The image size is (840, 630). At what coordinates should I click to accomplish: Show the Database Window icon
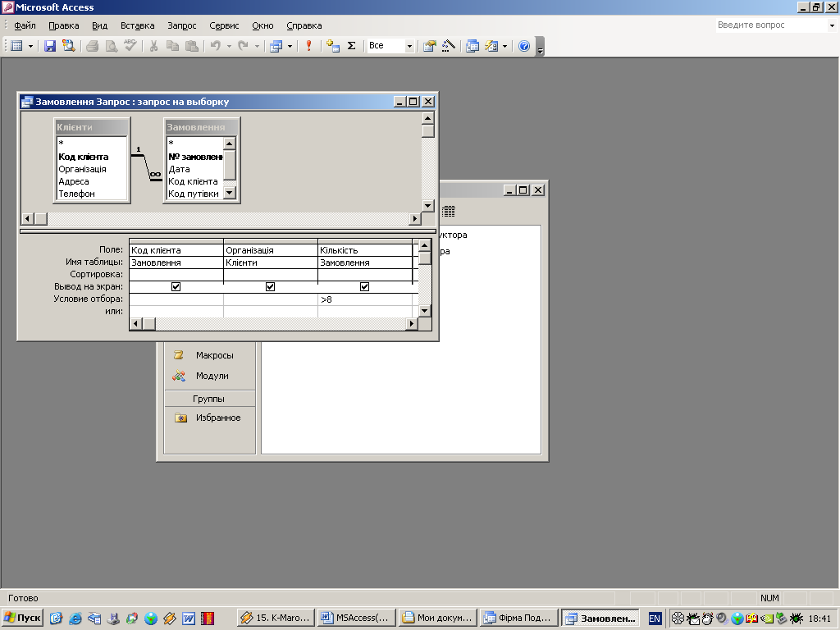(472, 46)
